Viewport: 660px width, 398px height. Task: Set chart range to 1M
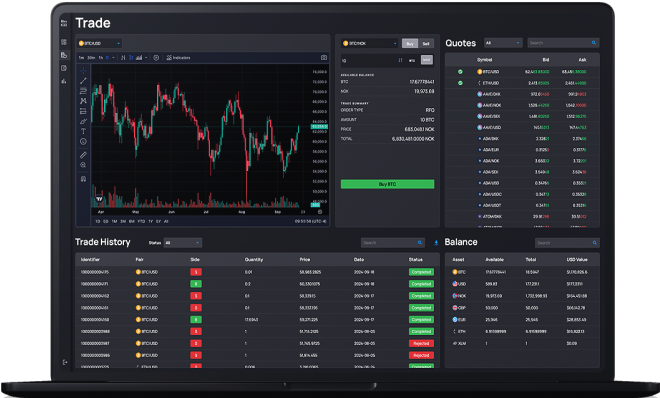click(x=114, y=221)
